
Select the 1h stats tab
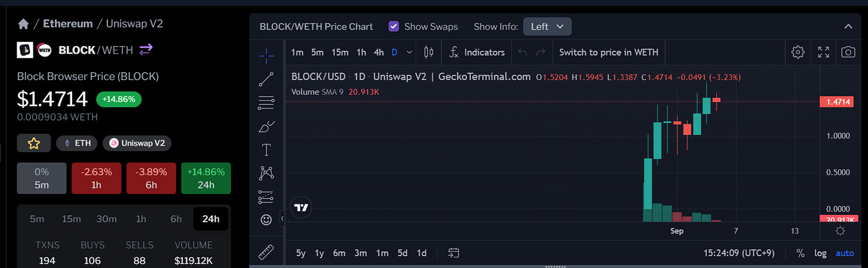[141, 219]
